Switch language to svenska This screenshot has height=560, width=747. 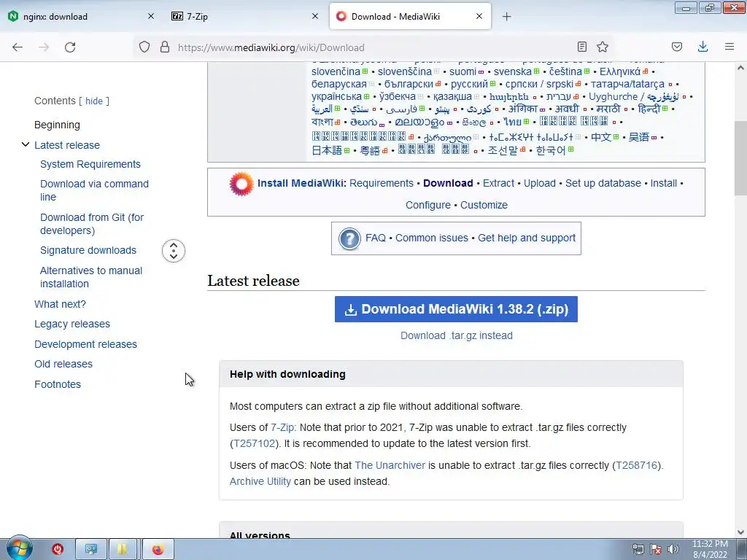(x=512, y=71)
